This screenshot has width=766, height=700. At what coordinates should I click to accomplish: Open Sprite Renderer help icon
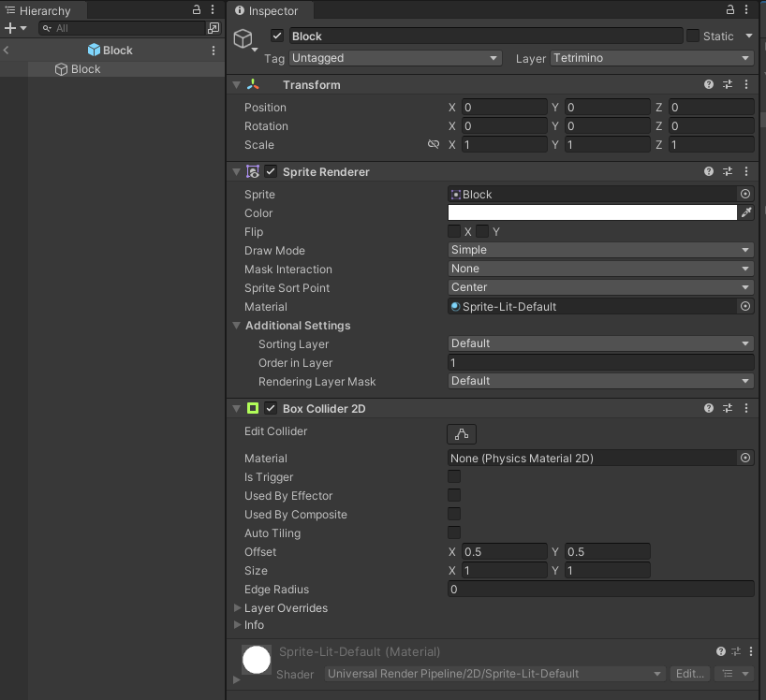(709, 171)
